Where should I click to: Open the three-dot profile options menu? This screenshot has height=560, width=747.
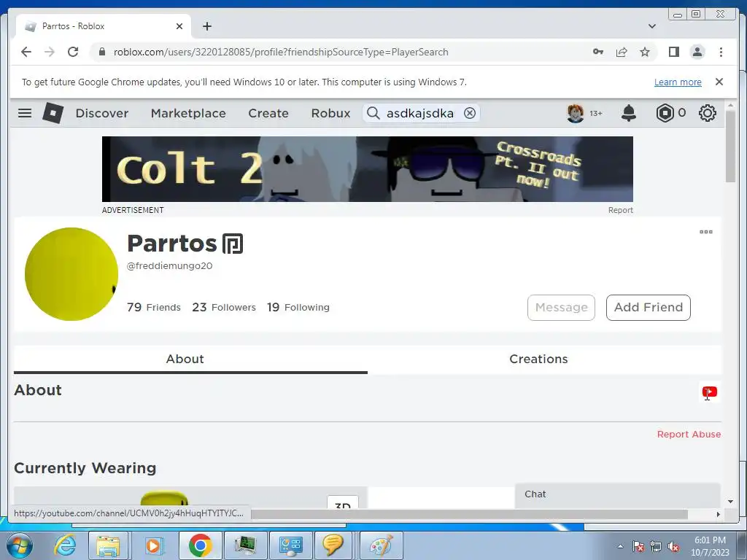click(706, 232)
